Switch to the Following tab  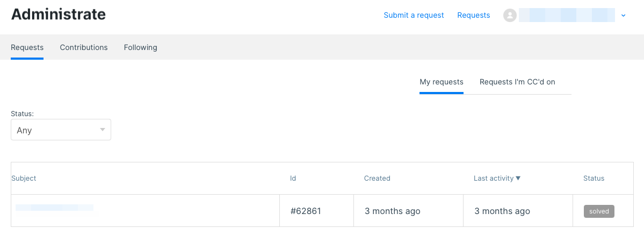click(x=141, y=47)
